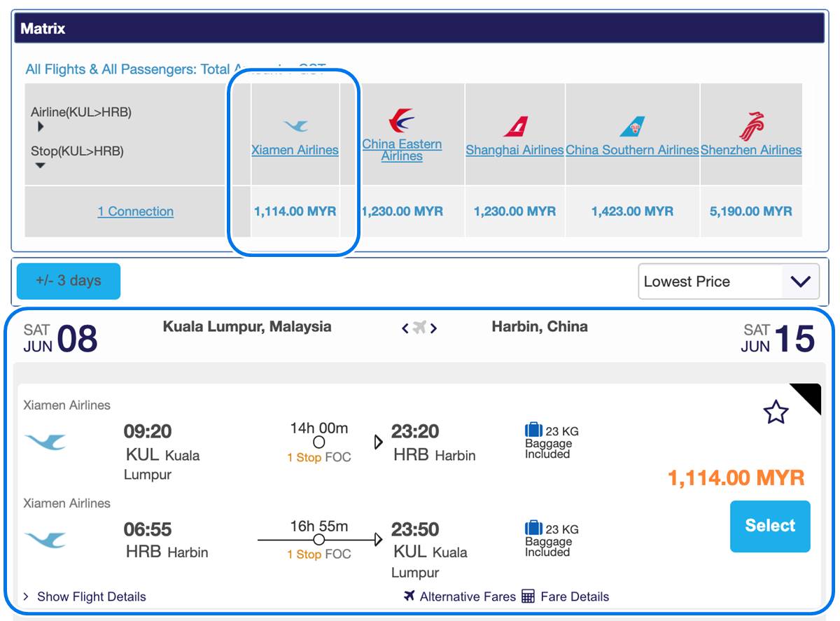The width and height of the screenshot is (840, 621).
Task: Click the SAT JUN 08 departure date
Action: [x=60, y=338]
